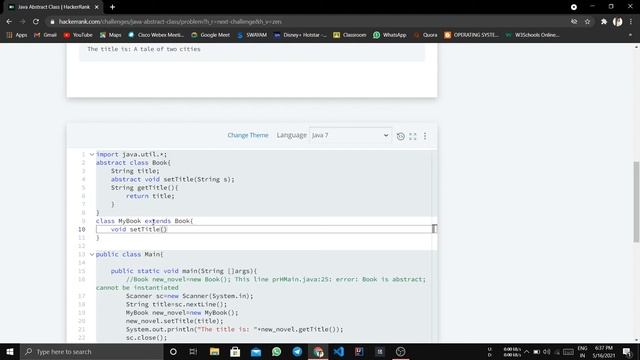Screen dimensions: 640x360
Task: Select the Java Abstract Class HackerRank tab
Action: click(x=53, y=7)
